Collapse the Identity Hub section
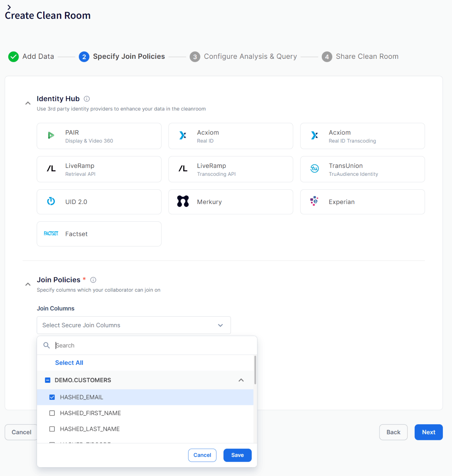This screenshot has height=476, width=452. [28, 103]
